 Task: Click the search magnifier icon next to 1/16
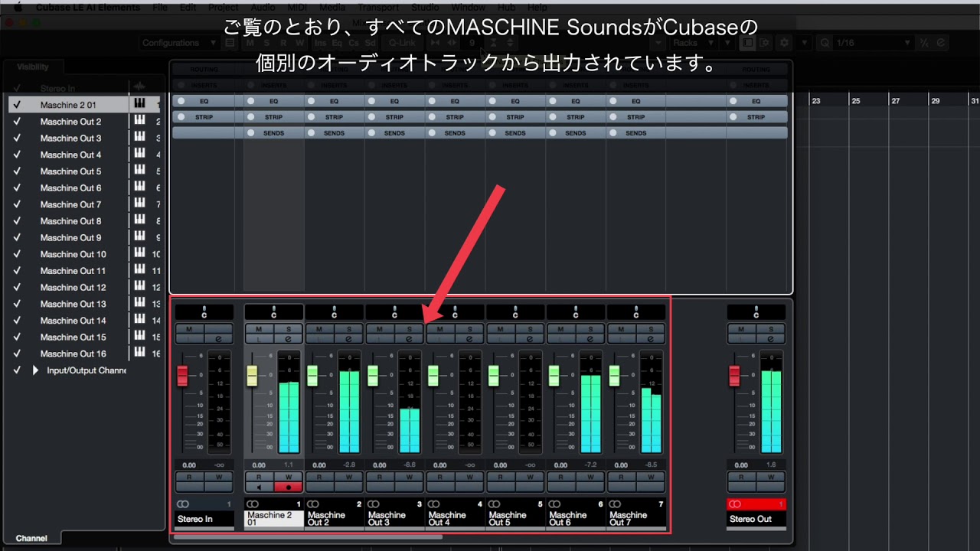click(x=825, y=43)
